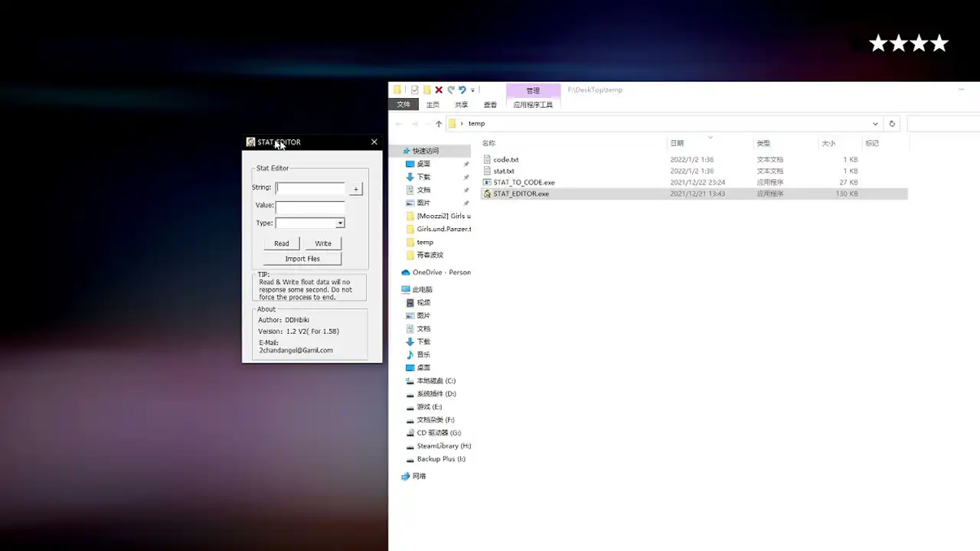Select the temp folder in quick access sidebar
Image resolution: width=980 pixels, height=551 pixels.
pos(425,242)
